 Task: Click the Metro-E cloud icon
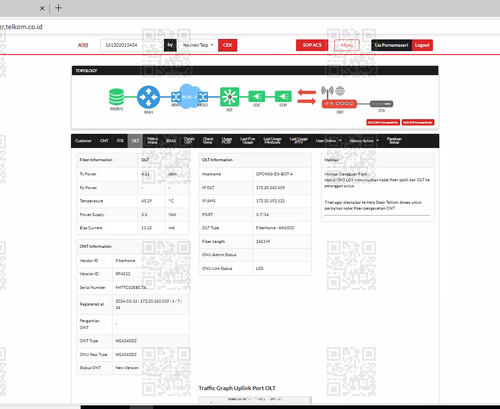pos(189,96)
